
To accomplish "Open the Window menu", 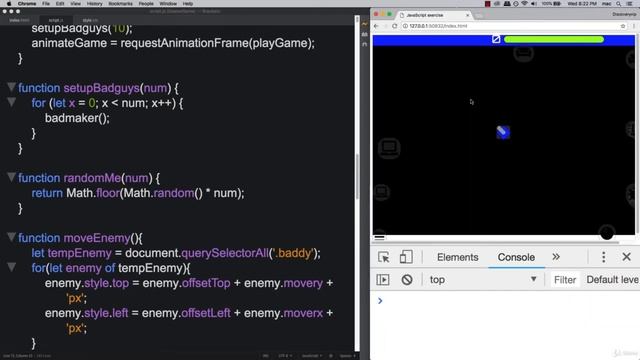I will coord(168,4).
